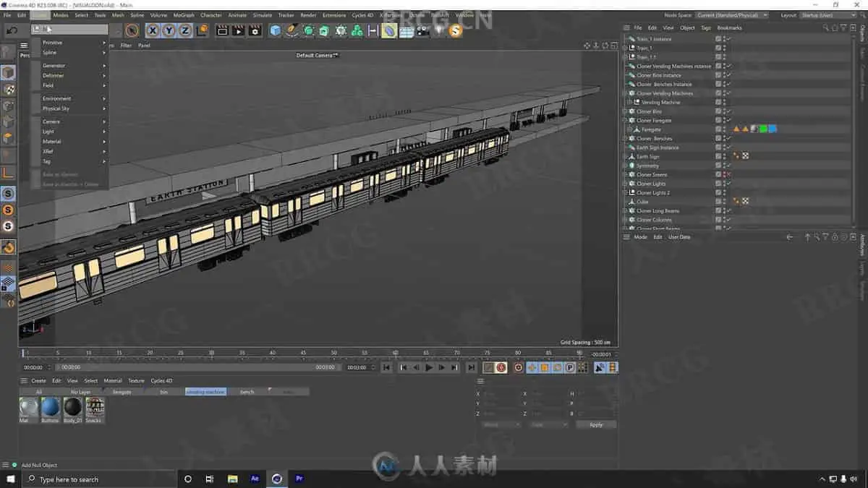Toggle Cloner Screens enable mark

729,175
